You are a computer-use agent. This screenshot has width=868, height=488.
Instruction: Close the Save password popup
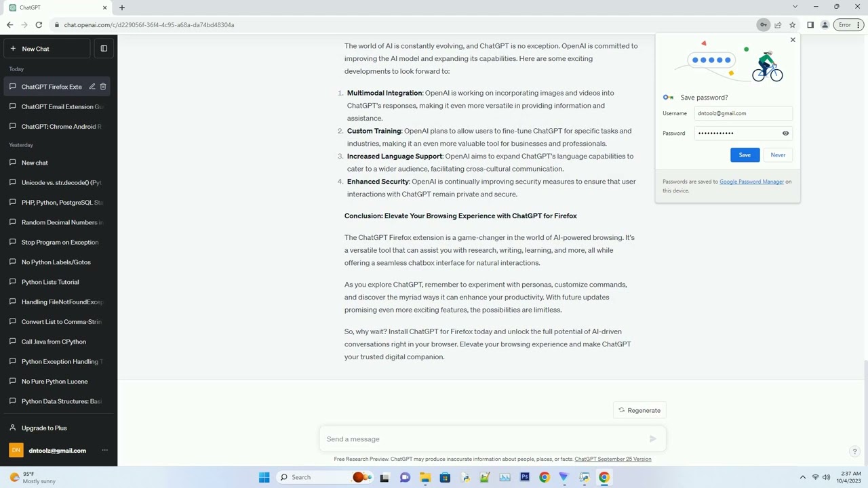click(x=793, y=40)
